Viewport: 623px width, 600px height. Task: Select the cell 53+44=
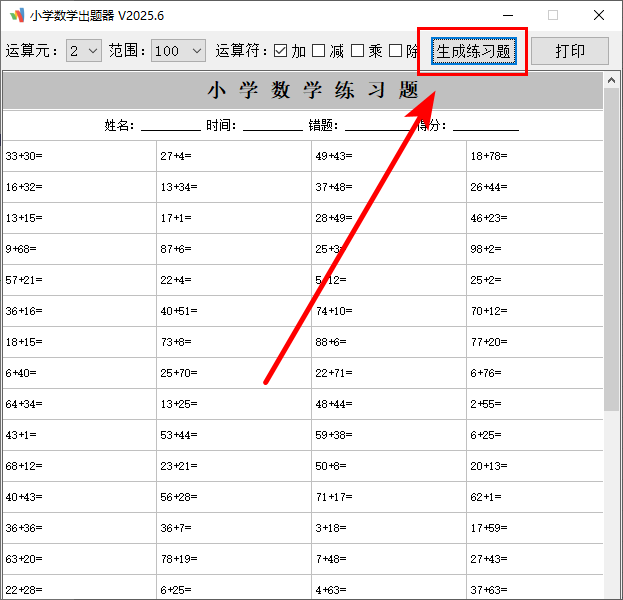[x=234, y=435]
